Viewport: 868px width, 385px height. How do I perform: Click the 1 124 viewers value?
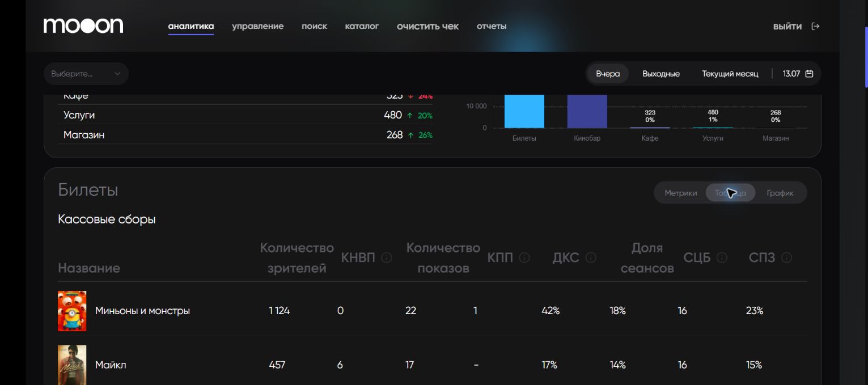tap(279, 311)
